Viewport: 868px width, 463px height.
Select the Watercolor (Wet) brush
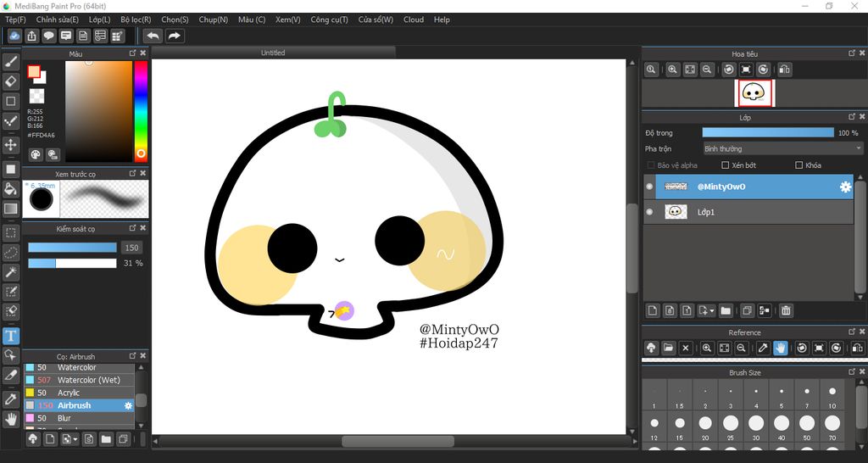(88, 380)
